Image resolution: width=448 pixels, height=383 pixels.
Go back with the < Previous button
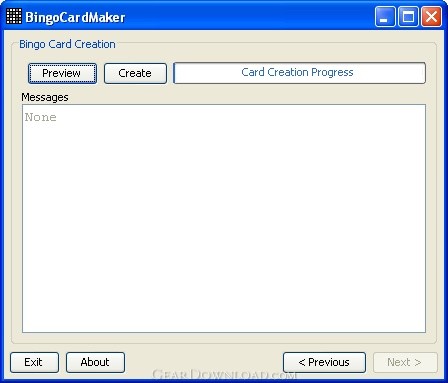[x=324, y=362]
